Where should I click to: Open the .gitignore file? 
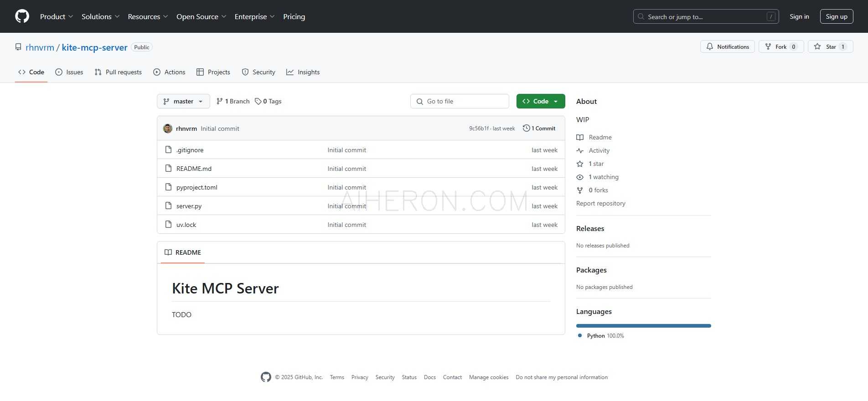click(190, 150)
